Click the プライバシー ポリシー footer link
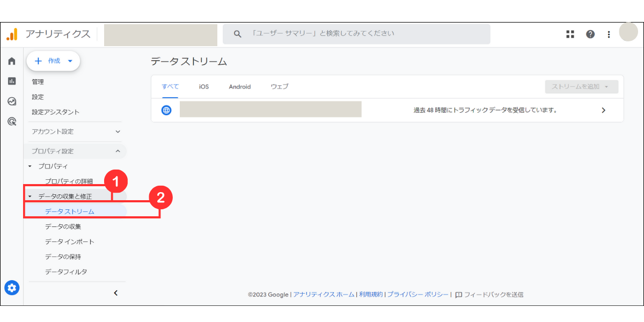The image size is (644, 322). (x=418, y=295)
